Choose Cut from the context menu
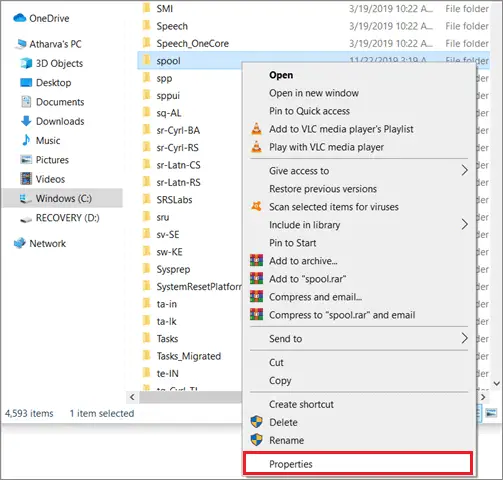 (276, 362)
